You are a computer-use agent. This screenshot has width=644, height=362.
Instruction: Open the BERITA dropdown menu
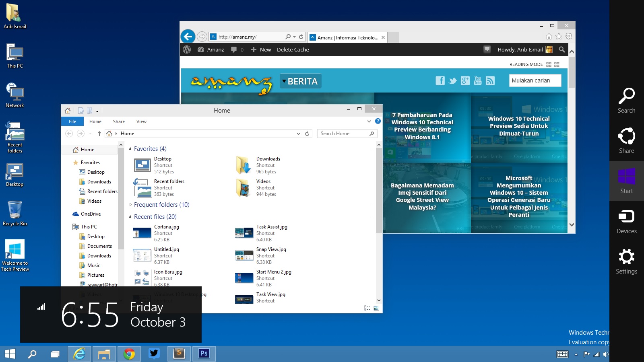[300, 81]
